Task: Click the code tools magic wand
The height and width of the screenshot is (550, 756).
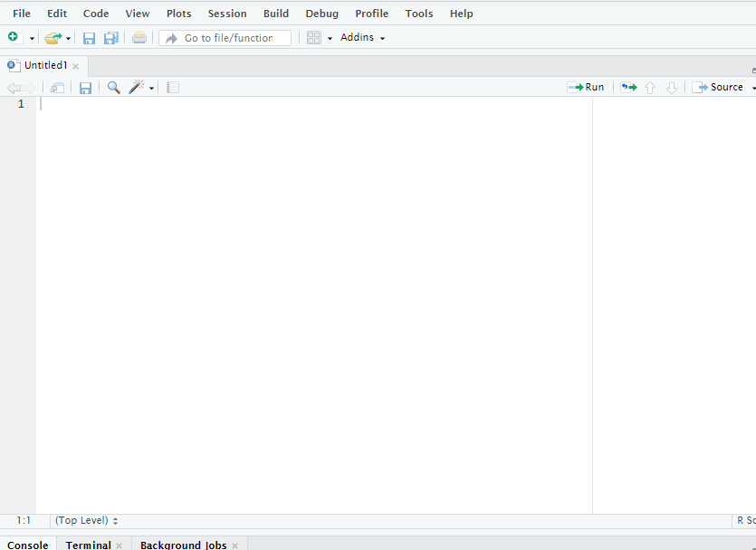Action: (x=137, y=88)
